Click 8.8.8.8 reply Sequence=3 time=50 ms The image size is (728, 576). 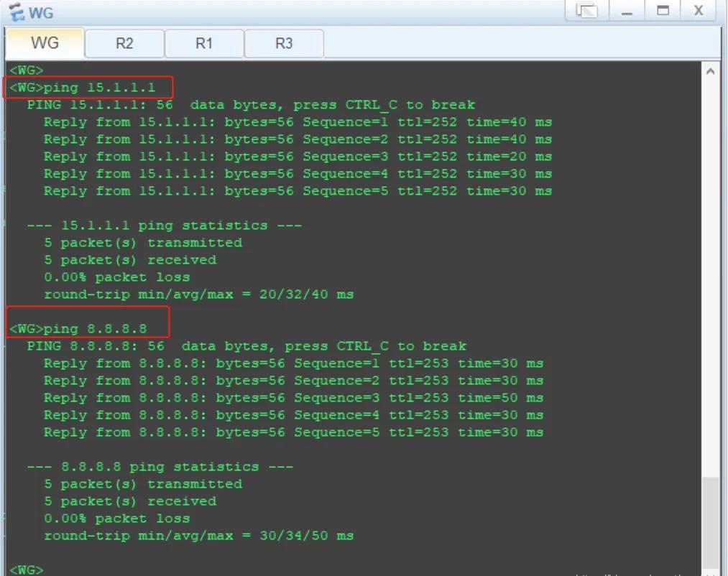point(293,398)
